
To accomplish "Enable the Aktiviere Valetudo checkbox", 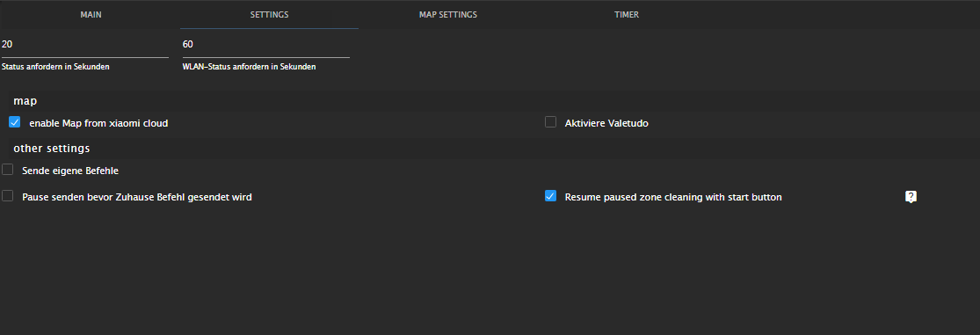I will click(x=550, y=122).
